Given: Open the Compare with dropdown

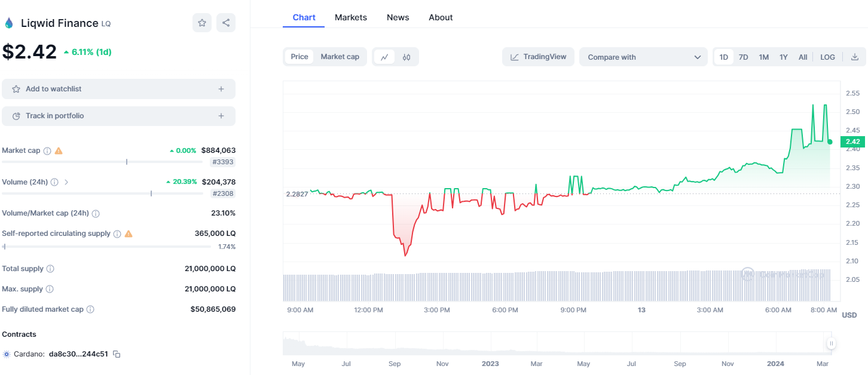Looking at the screenshot, I should click(x=643, y=57).
